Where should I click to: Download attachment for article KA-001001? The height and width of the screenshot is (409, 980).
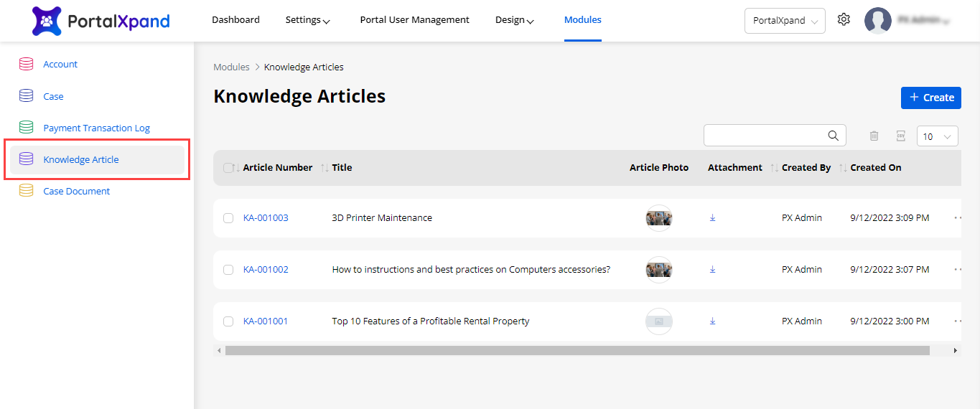click(712, 321)
